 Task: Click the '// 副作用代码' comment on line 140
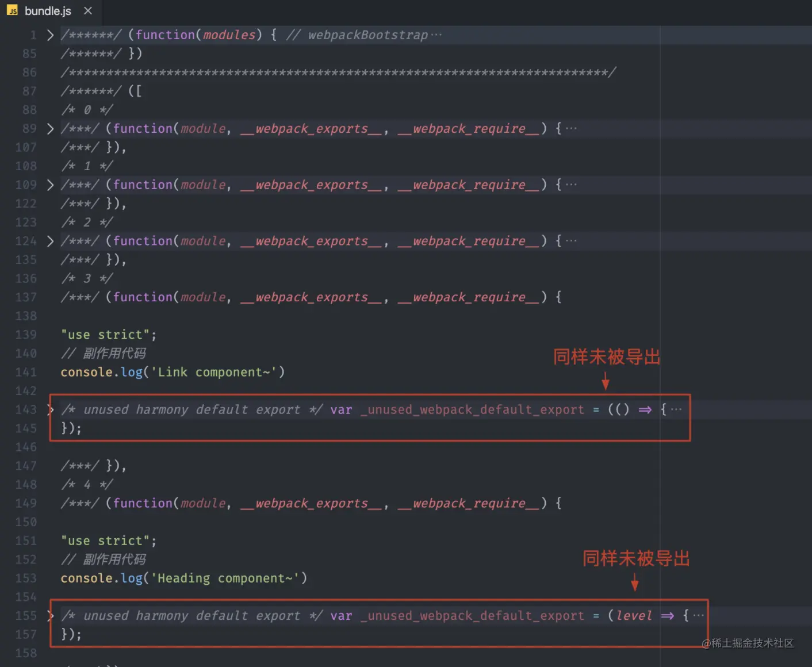pos(104,354)
